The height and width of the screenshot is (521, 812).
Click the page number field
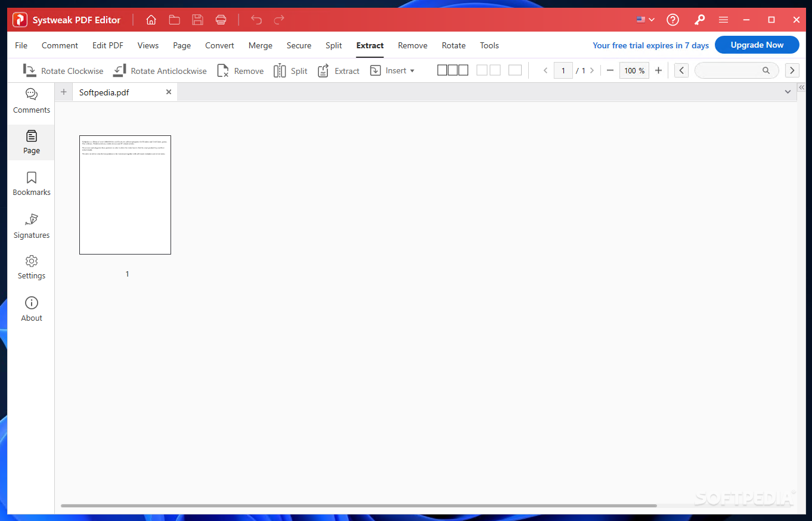click(563, 70)
